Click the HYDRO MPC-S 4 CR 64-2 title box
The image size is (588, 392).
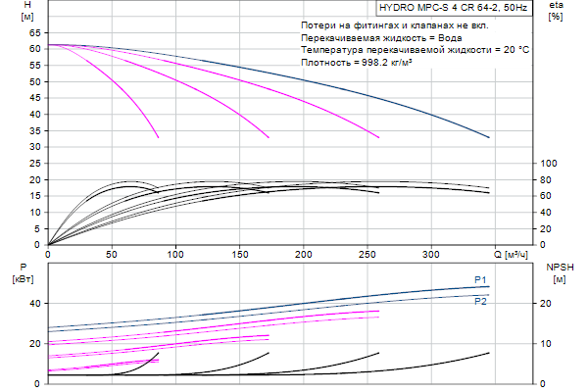pyautogui.click(x=440, y=8)
